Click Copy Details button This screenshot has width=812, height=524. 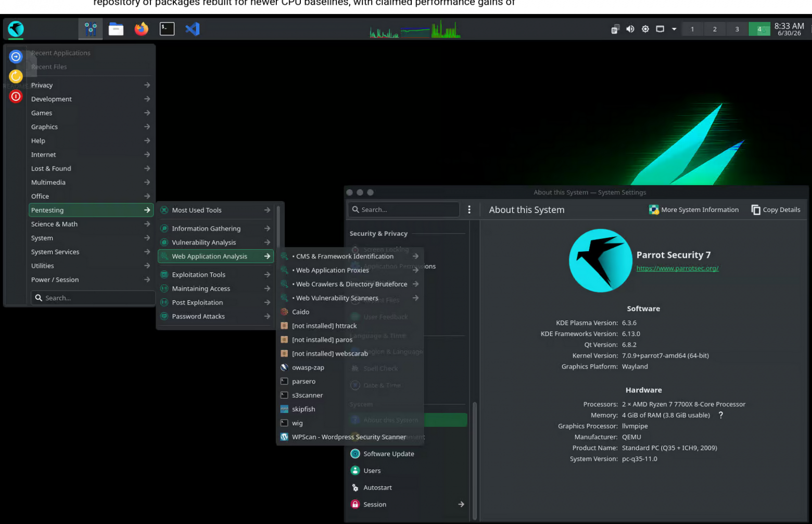776,209
